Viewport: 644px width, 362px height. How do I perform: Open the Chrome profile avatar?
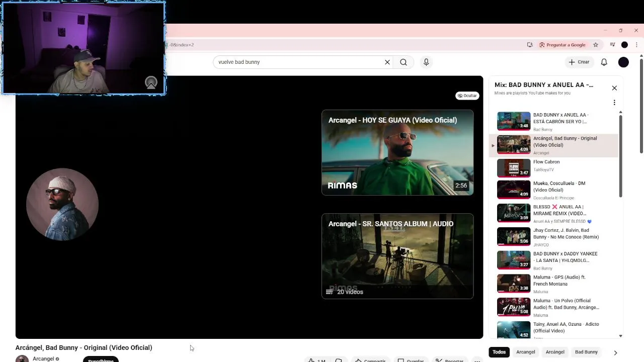click(x=624, y=45)
